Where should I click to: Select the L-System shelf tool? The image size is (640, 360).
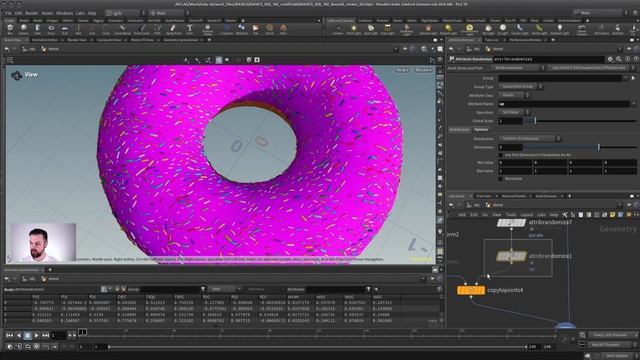227,29
